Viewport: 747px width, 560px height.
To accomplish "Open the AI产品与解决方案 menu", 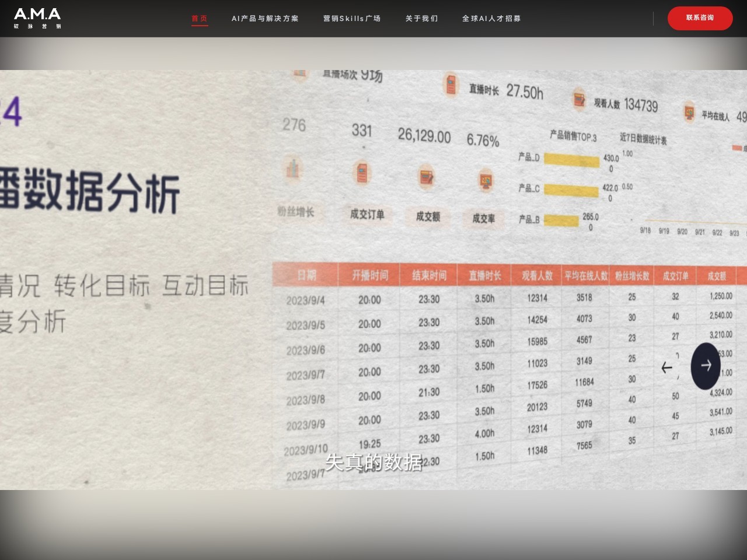I will point(265,19).
